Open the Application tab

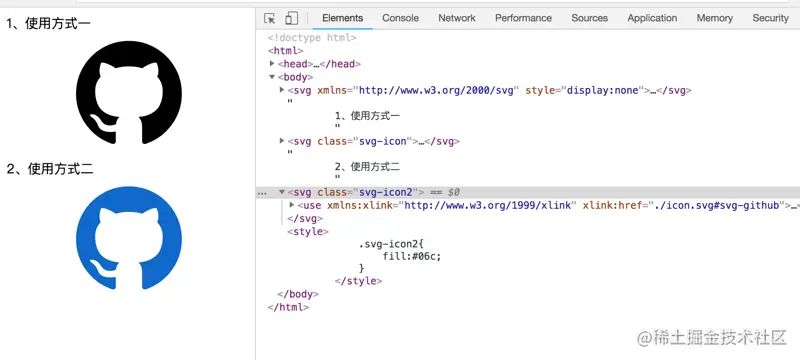(652, 18)
